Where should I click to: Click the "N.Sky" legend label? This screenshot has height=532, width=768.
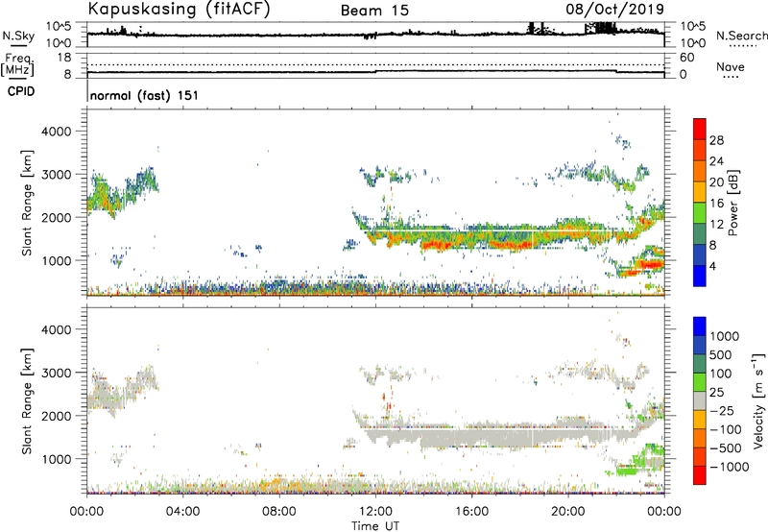coord(18,36)
